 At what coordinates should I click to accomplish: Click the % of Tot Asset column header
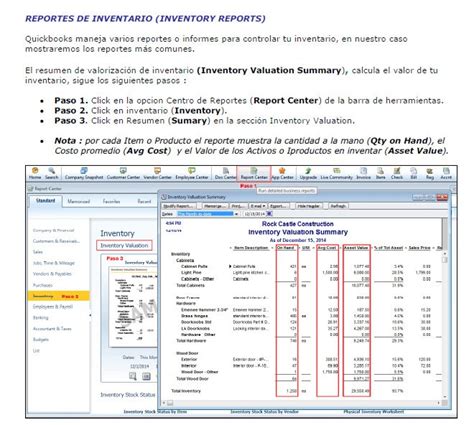pos(388,248)
